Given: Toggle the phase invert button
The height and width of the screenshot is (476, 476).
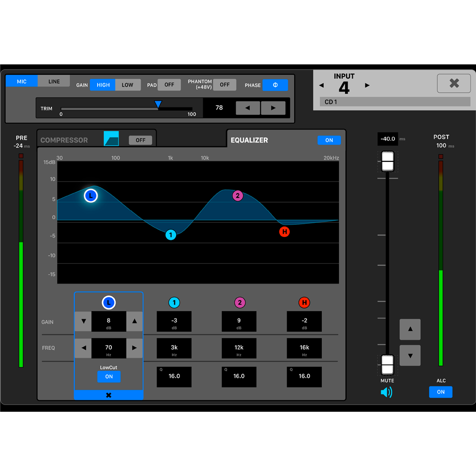Looking at the screenshot, I should [x=275, y=85].
